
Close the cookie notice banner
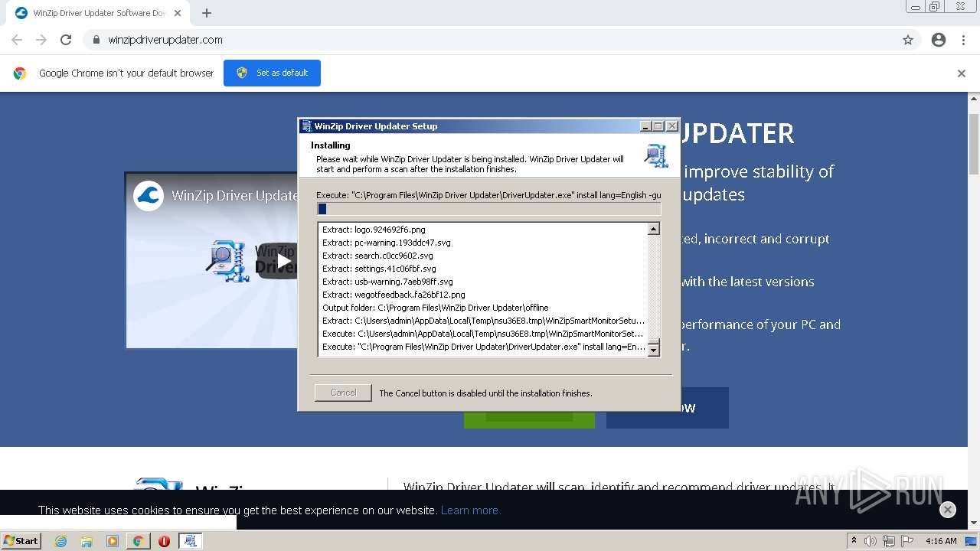coord(948,510)
